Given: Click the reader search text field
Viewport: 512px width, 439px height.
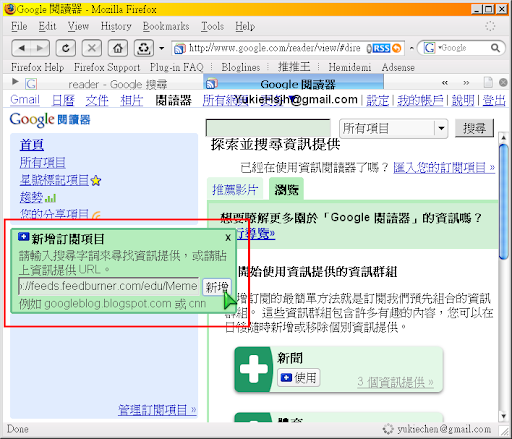Looking at the screenshot, I should (x=268, y=128).
